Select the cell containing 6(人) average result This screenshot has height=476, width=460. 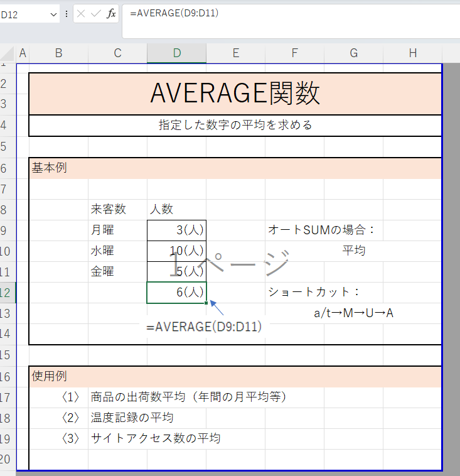pos(176,293)
